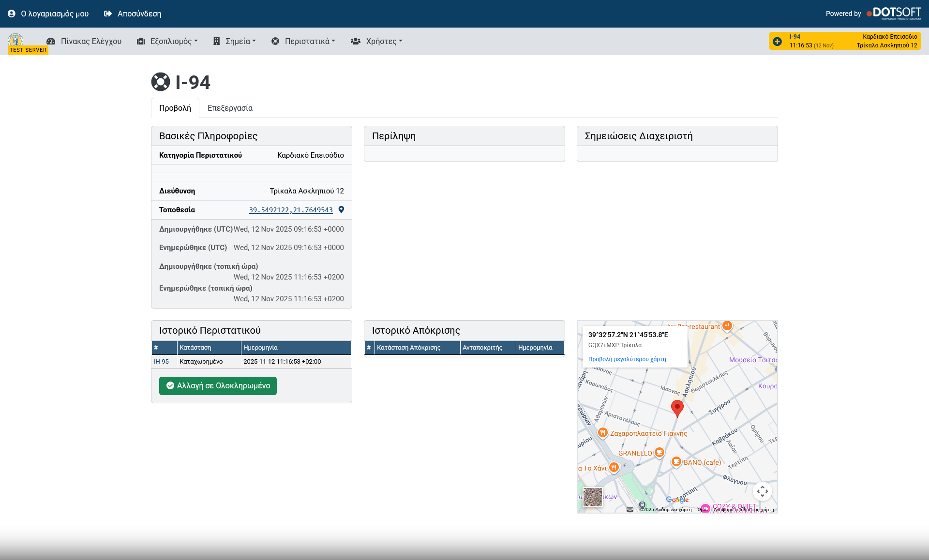Viewport: 929px width, 560px height.
Task: Open the coordinates link 39.5492122,21.7649543
Action: (x=291, y=210)
